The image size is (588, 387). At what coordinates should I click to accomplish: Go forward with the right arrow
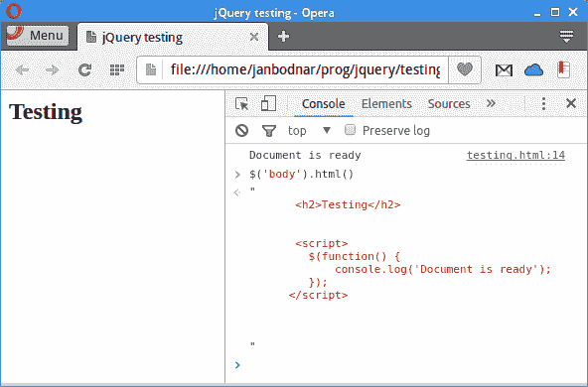52,69
